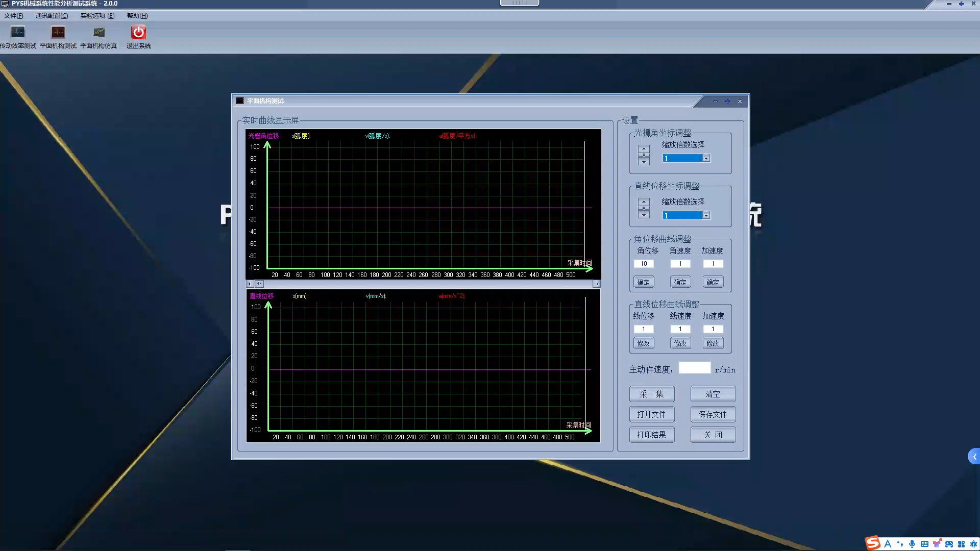Click 确定 under 加速度 in 角位移曲线调整

[713, 282]
